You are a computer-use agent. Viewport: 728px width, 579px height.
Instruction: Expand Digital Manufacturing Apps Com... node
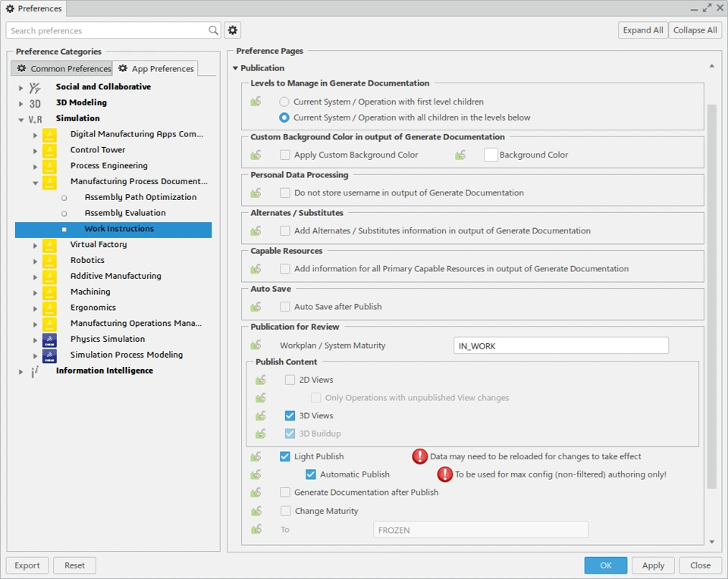[x=35, y=136]
